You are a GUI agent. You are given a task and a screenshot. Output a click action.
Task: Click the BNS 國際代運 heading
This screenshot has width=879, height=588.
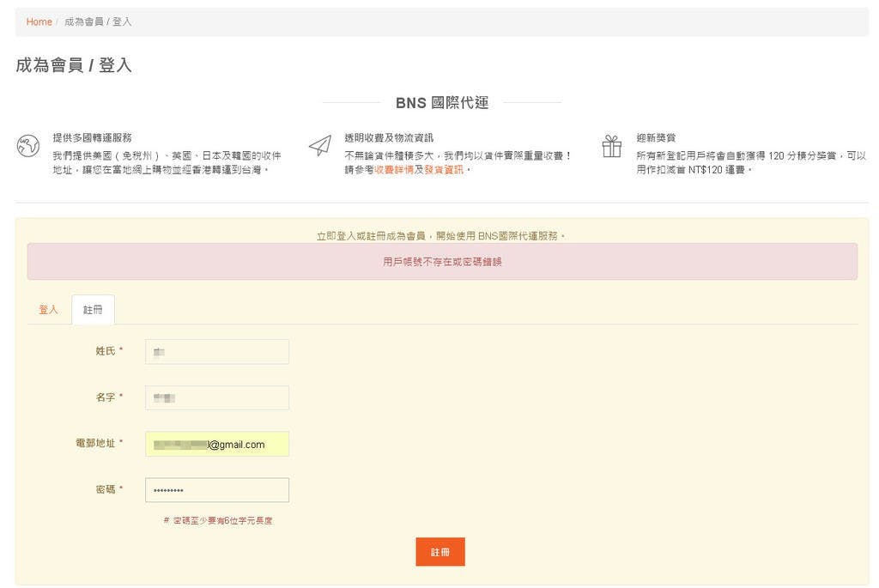[x=442, y=102]
